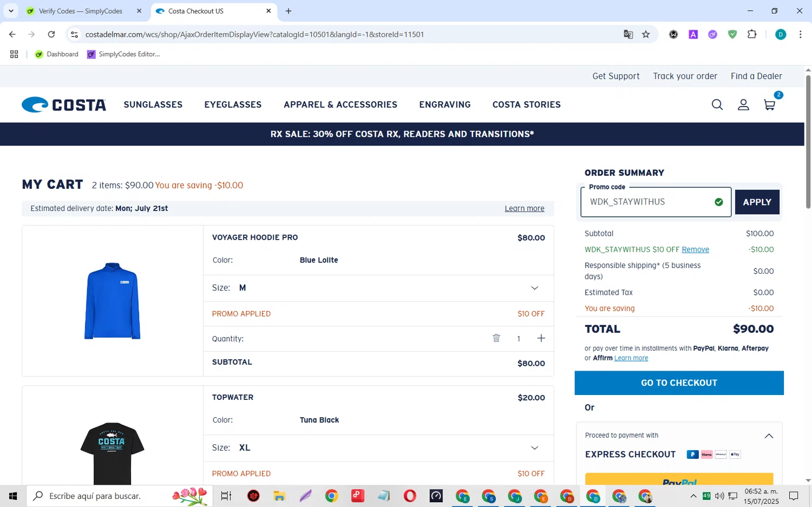The width and height of the screenshot is (812, 507).
Task: Click the blue Voyager Hoodie thumbnail
Action: (x=112, y=301)
